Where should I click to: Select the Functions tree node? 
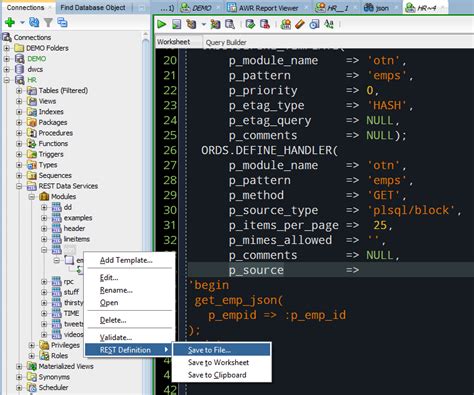[53, 144]
